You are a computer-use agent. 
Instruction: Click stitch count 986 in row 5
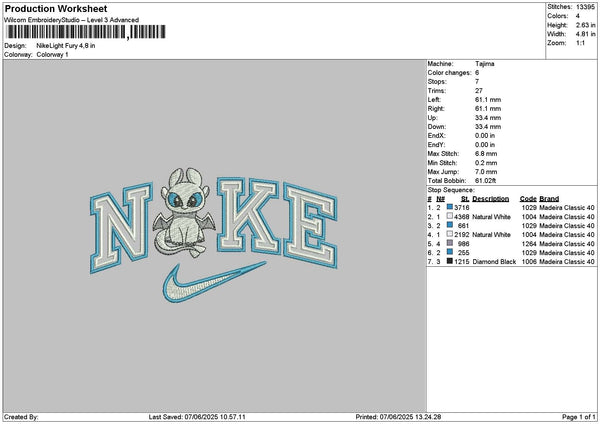click(463, 243)
